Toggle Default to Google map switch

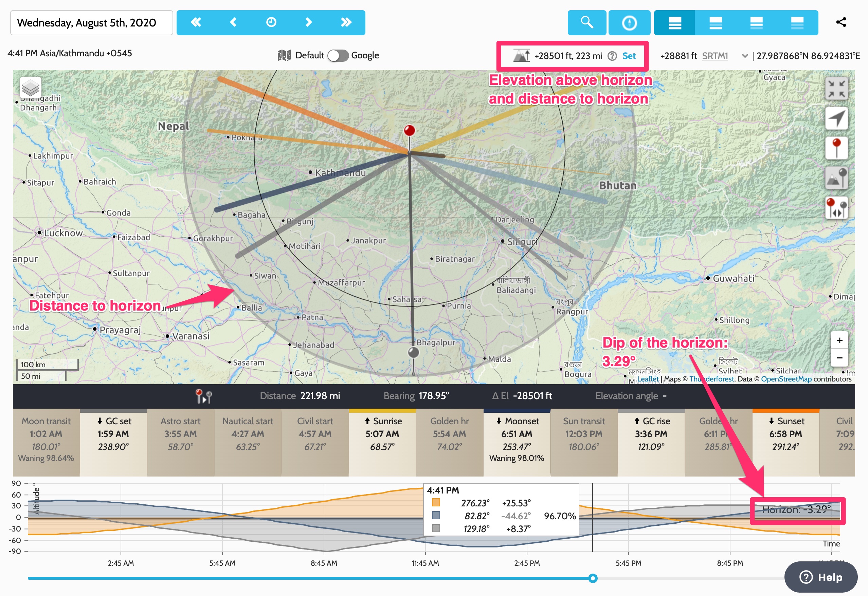point(338,56)
